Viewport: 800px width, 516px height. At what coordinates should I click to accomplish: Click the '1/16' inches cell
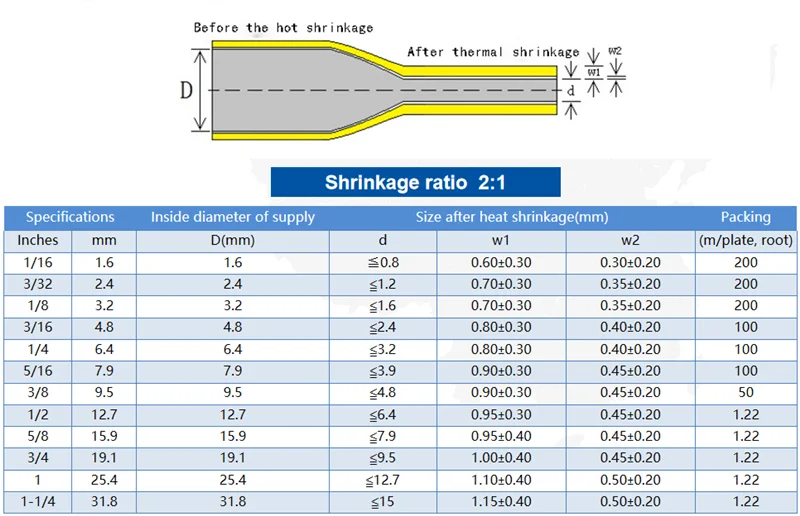pos(38,262)
